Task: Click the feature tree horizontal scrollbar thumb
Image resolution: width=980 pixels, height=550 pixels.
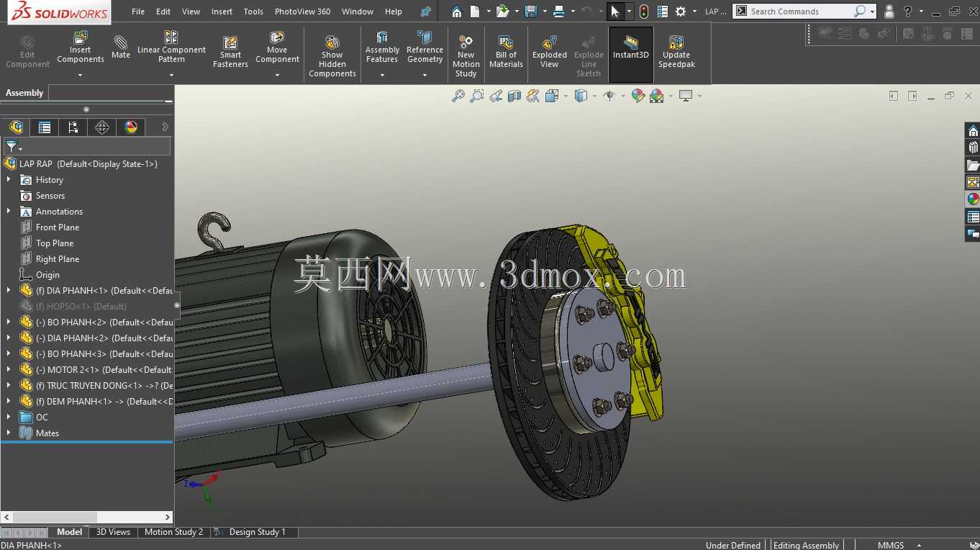Action: 55,517
